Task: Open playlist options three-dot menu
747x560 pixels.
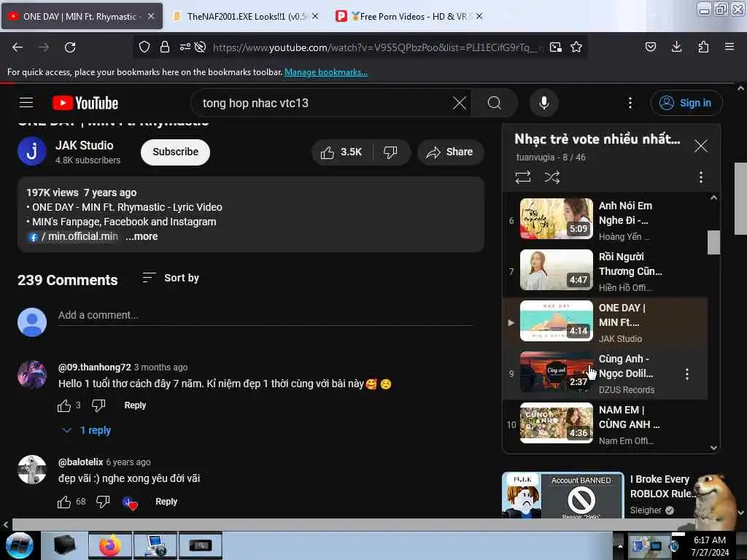Action: (x=701, y=177)
